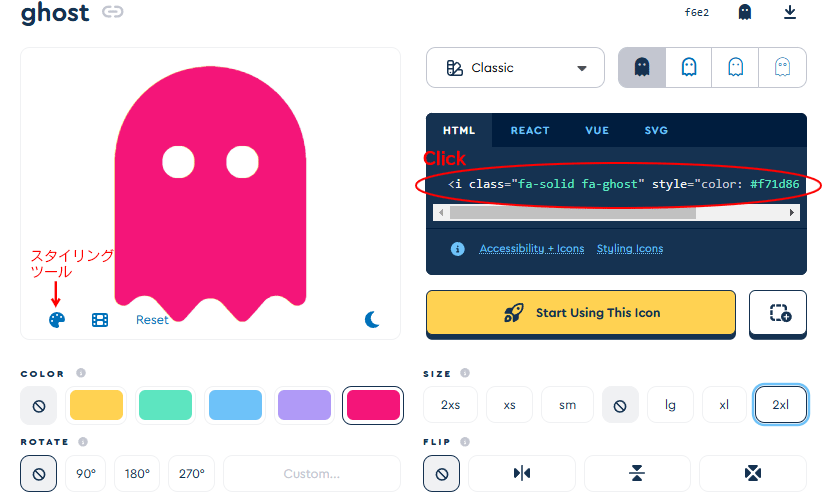Screen dimensions: 827x493
Task: Open the animation film icon
Action: pos(100,320)
